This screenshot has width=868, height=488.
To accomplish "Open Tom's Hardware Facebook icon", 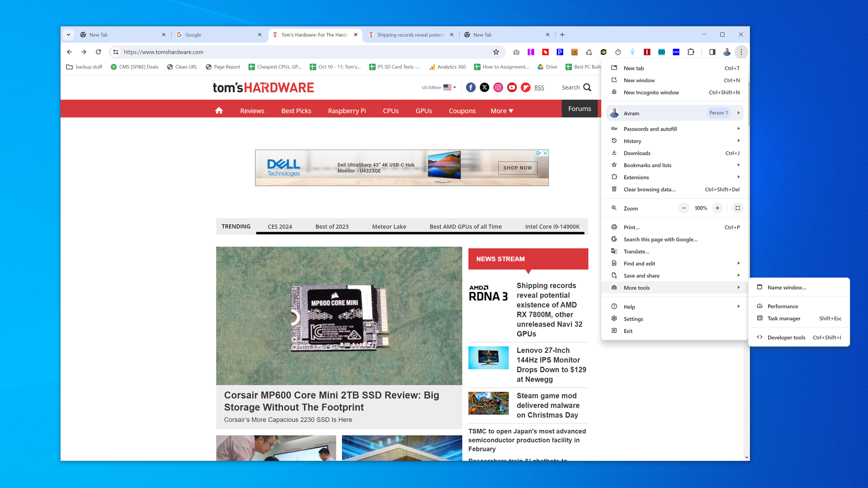I will 471,87.
